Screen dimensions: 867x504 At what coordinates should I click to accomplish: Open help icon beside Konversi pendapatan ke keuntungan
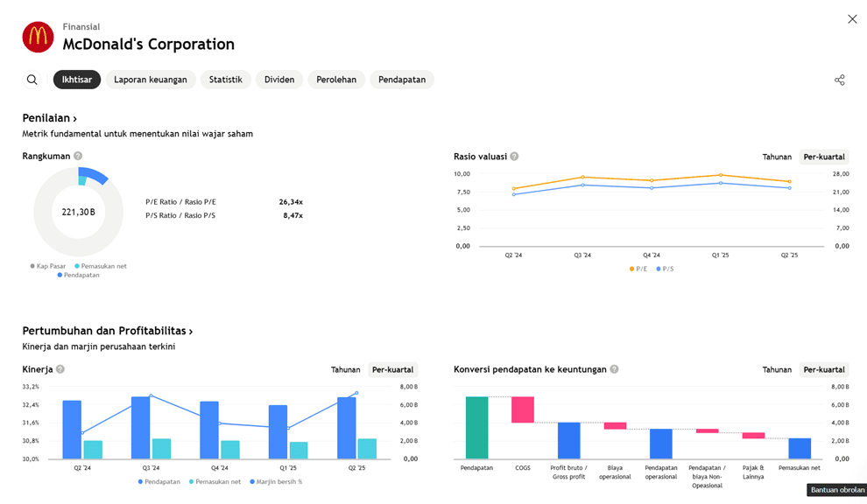point(614,369)
